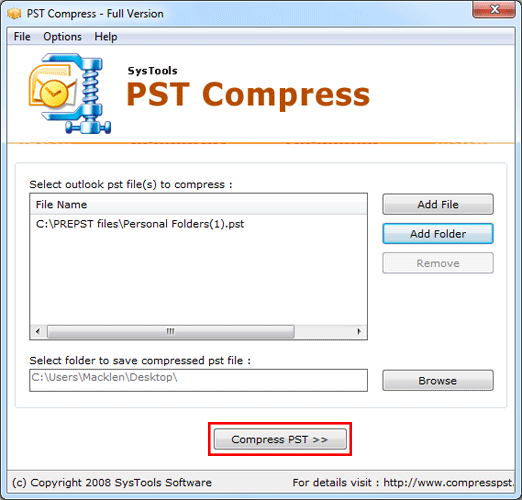Screen dimensions: 522x500
Task: Open the Help menu
Action: 106,37
